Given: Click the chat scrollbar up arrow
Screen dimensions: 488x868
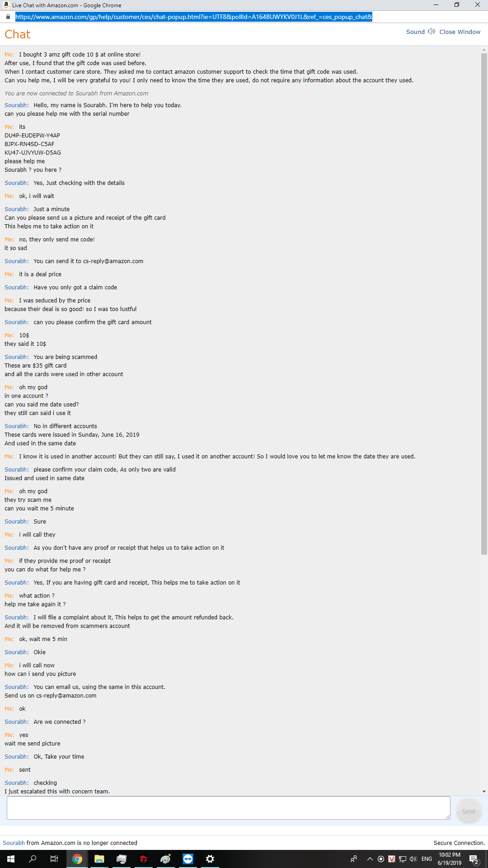Looking at the screenshot, I should 484,50.
